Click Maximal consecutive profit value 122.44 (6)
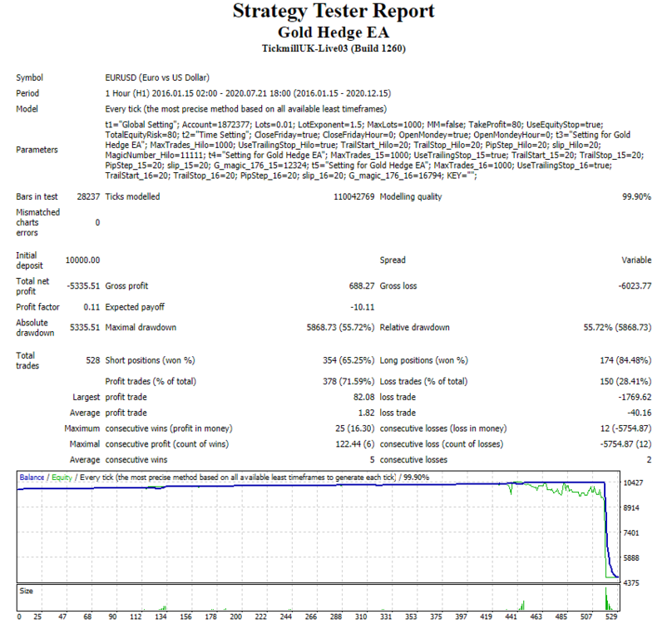The height and width of the screenshot is (624, 672). [354, 444]
